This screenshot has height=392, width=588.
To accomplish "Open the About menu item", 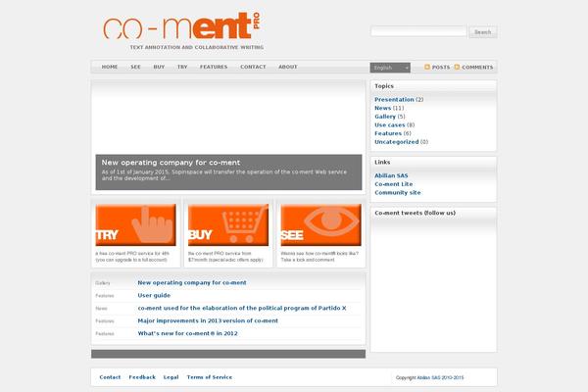I will [x=287, y=67].
